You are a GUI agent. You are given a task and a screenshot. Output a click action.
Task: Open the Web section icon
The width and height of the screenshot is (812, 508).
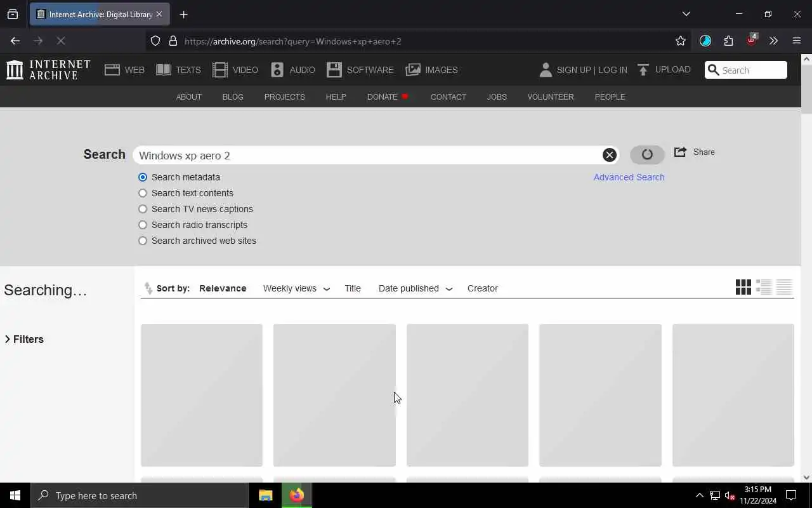tap(112, 70)
